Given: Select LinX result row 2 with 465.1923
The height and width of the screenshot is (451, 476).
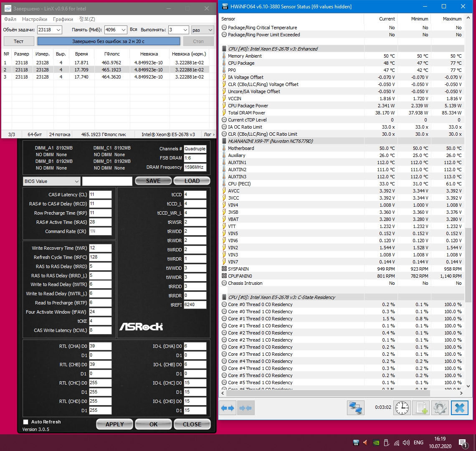Looking at the screenshot, I should coord(105,70).
